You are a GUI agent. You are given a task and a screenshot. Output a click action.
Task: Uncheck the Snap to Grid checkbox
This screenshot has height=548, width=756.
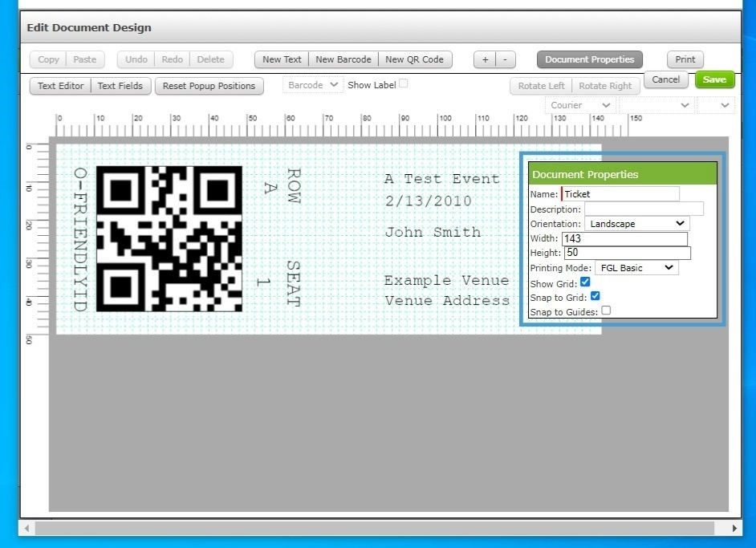pyautogui.click(x=595, y=296)
